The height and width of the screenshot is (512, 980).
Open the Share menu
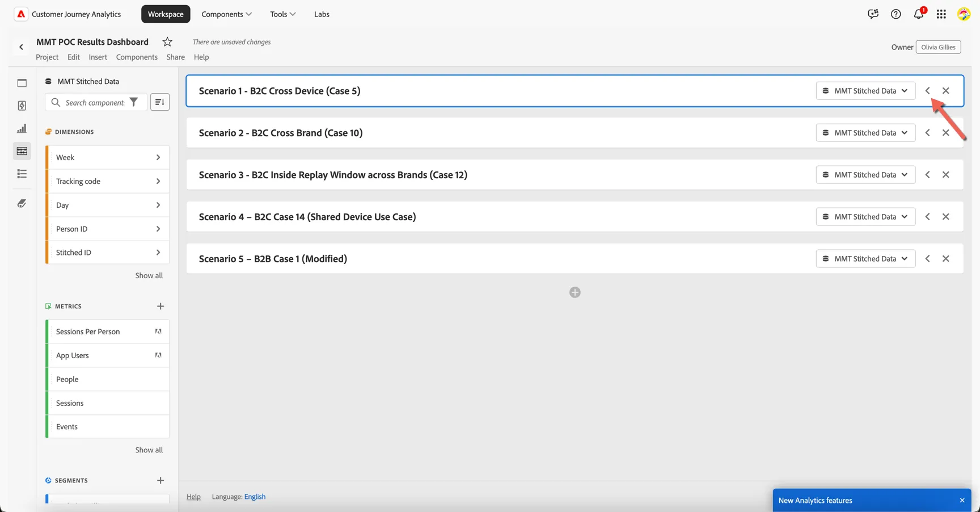(176, 57)
